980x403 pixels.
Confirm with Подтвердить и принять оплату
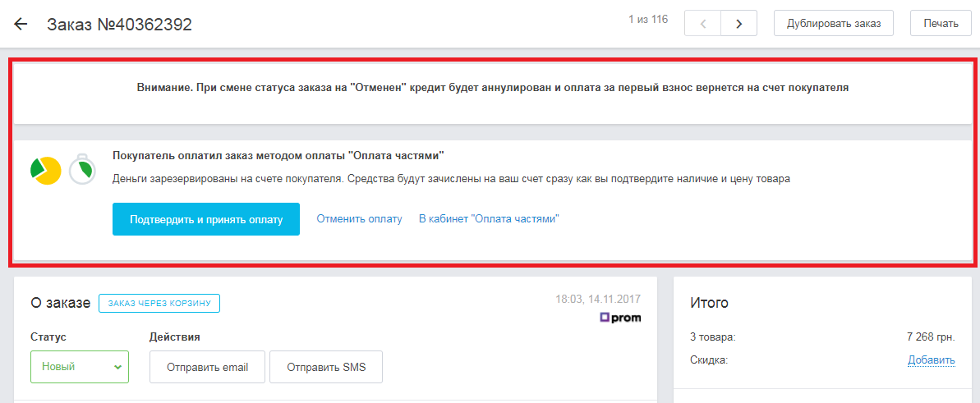(206, 219)
